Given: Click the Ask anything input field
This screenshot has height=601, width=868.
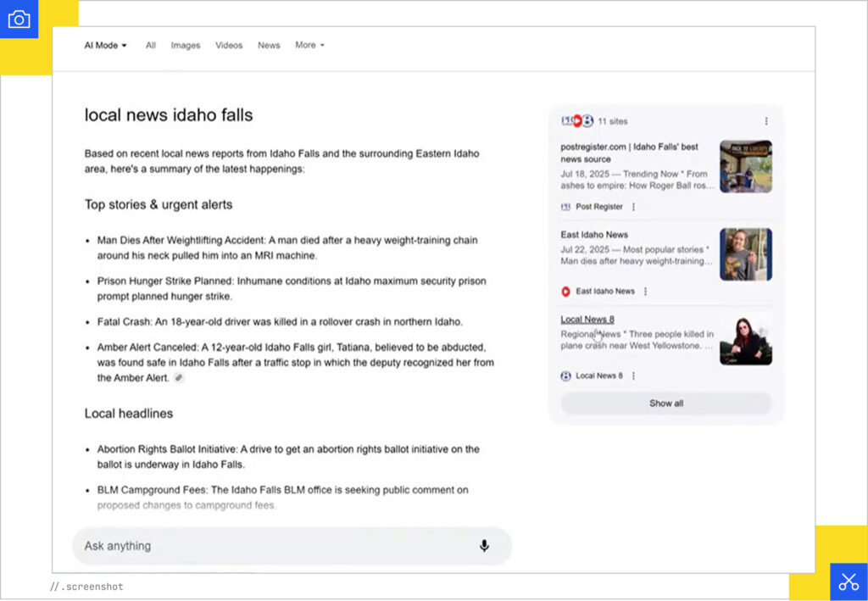Looking at the screenshot, I should tap(254, 547).
